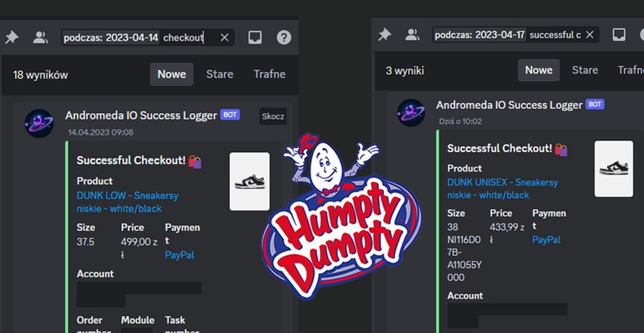Open the DUNK UNISEX Sneakersy product link
The width and height of the screenshot is (644, 333).
[503, 189]
